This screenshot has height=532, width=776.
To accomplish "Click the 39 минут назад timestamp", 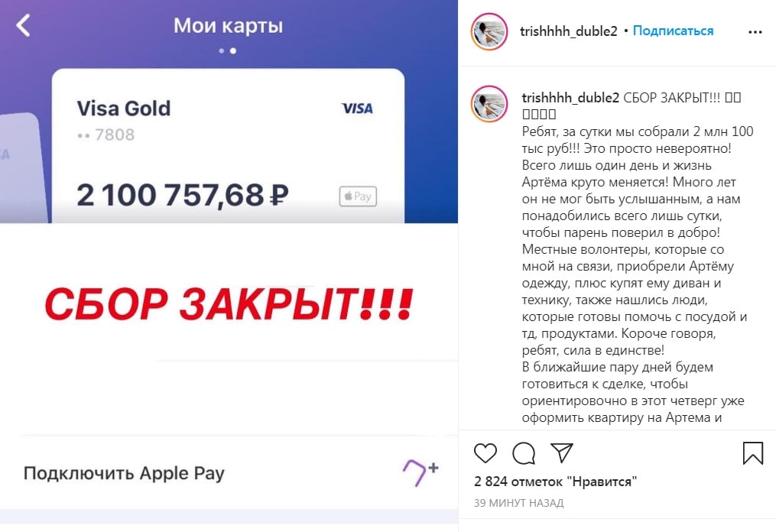I will click(x=518, y=503).
